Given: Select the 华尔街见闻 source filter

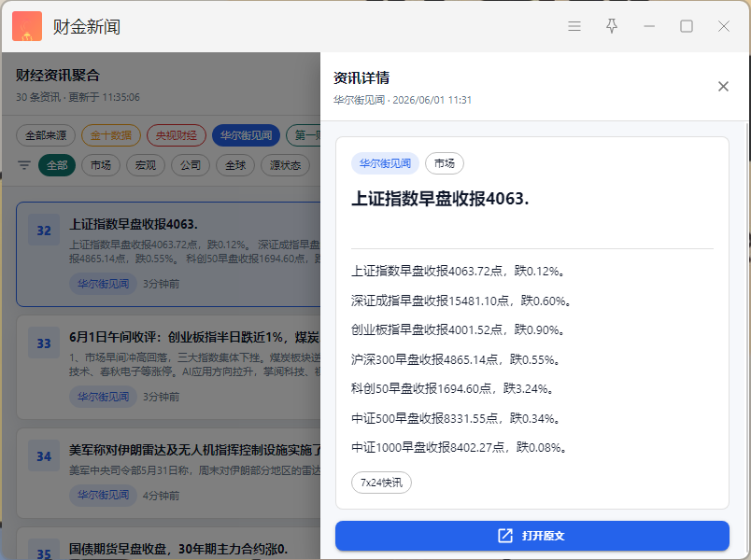Looking at the screenshot, I should [x=247, y=135].
